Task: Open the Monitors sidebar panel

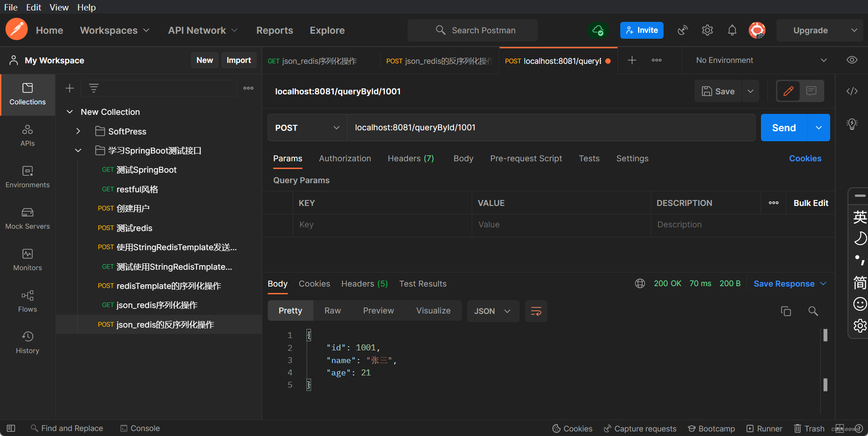Action: pos(27,260)
